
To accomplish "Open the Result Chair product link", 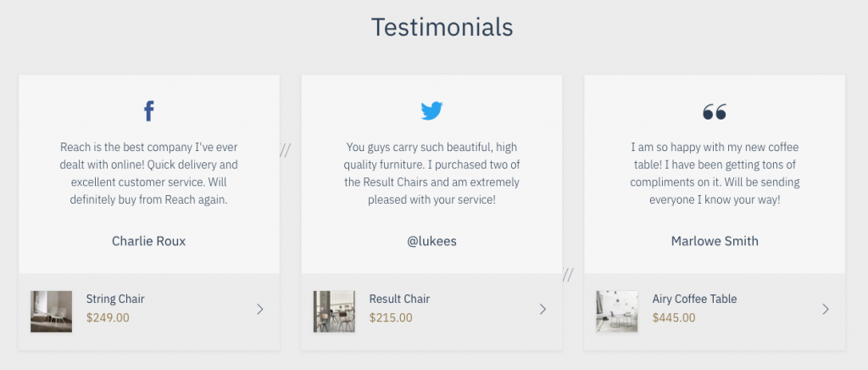I will click(x=399, y=299).
